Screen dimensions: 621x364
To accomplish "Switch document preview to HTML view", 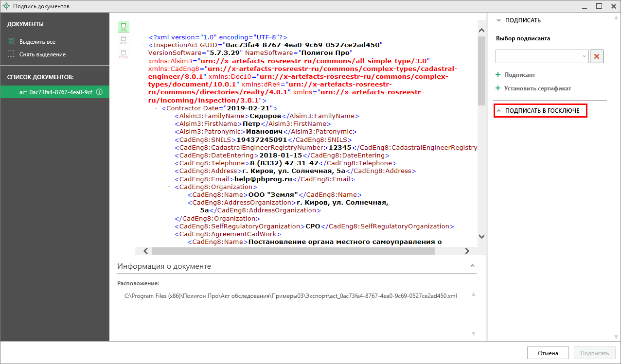I will point(123,54).
